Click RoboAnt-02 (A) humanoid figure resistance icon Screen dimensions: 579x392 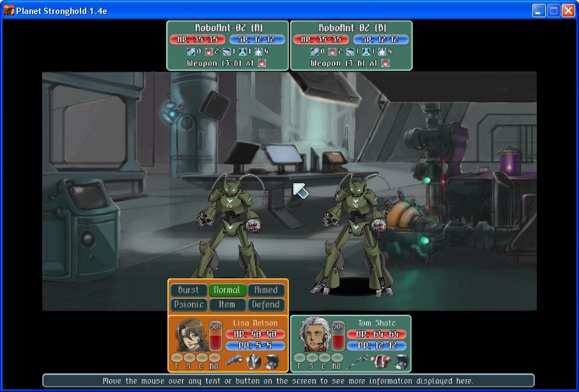point(258,51)
